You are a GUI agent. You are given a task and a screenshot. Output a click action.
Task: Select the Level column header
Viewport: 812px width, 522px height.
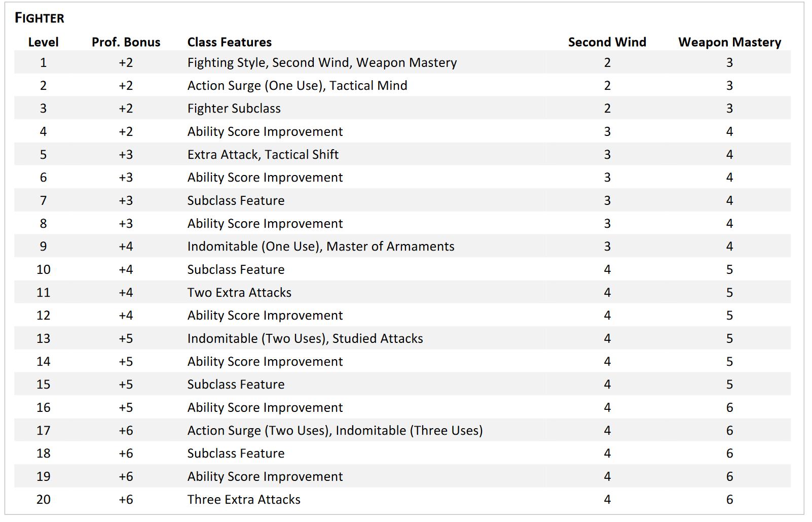pos(43,42)
